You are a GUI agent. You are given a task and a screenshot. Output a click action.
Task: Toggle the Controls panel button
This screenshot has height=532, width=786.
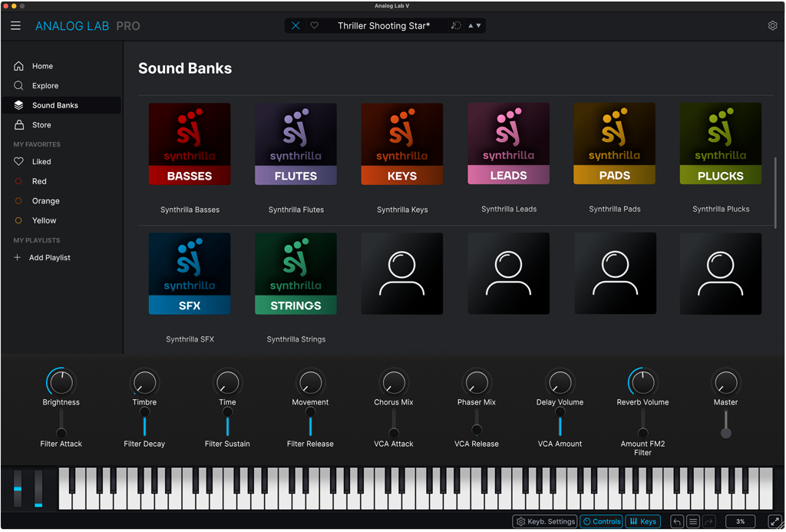point(601,522)
